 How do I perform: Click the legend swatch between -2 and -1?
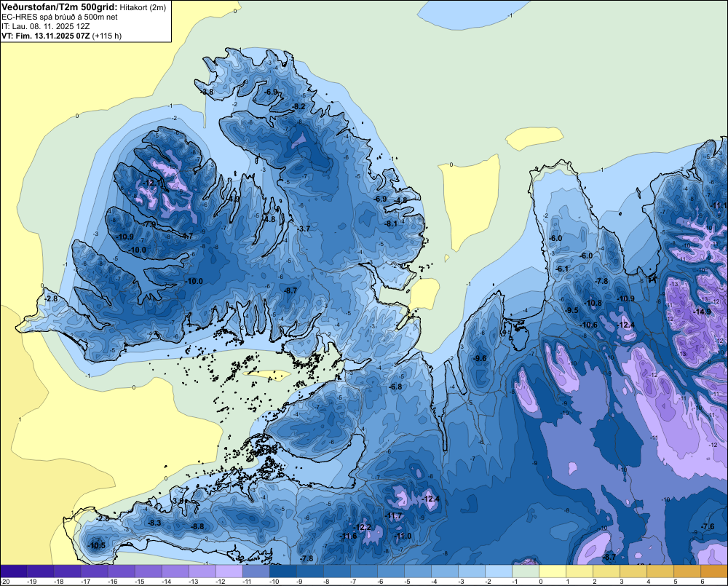(x=499, y=571)
